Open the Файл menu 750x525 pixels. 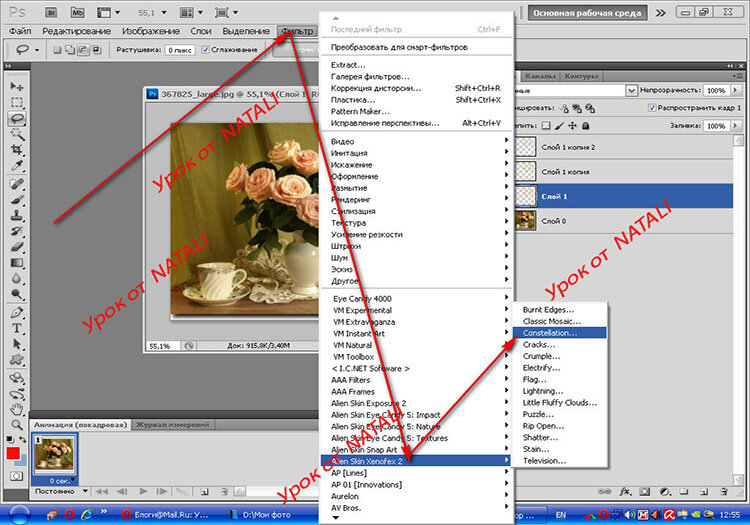tap(20, 31)
